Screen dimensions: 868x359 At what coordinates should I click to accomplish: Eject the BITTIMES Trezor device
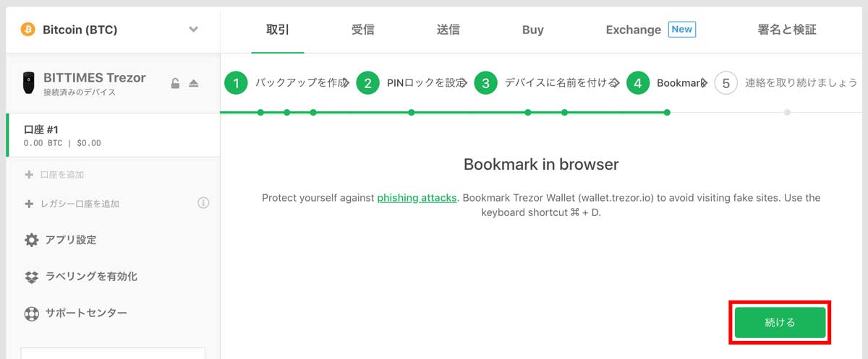pos(194,84)
